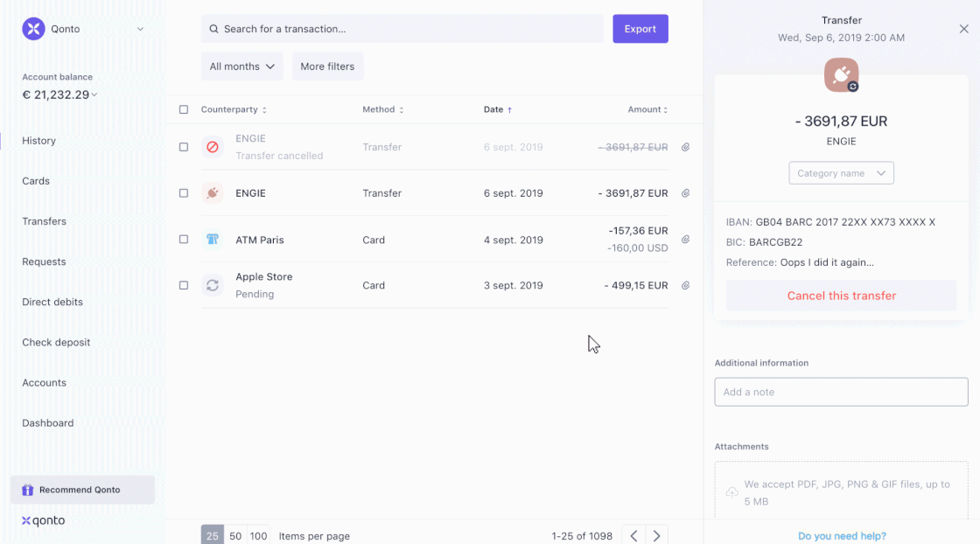Sort transactions by Amount column
This screenshot has width=980, height=544.
tap(647, 109)
